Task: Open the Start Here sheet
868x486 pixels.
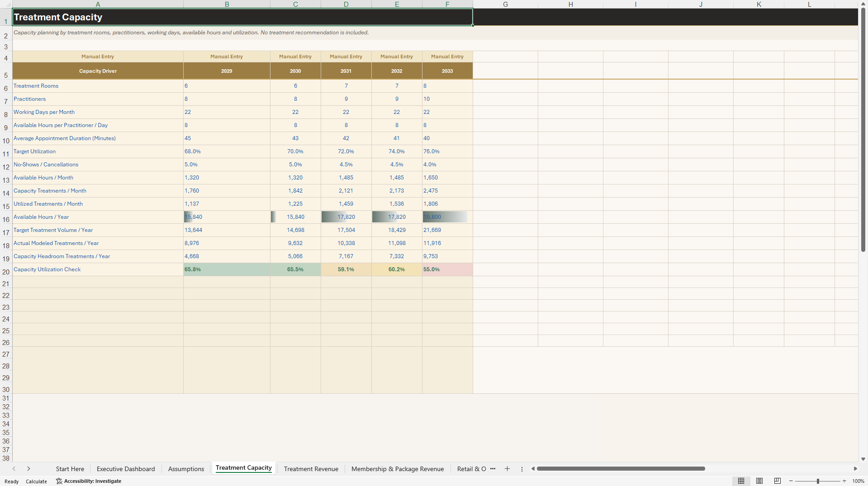Action: [x=70, y=469]
